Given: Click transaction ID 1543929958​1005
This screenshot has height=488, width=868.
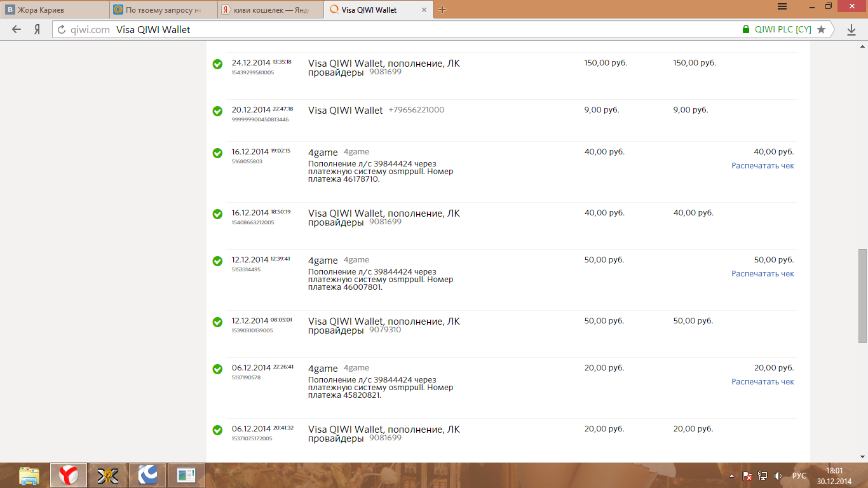Looking at the screenshot, I should (x=253, y=72).
